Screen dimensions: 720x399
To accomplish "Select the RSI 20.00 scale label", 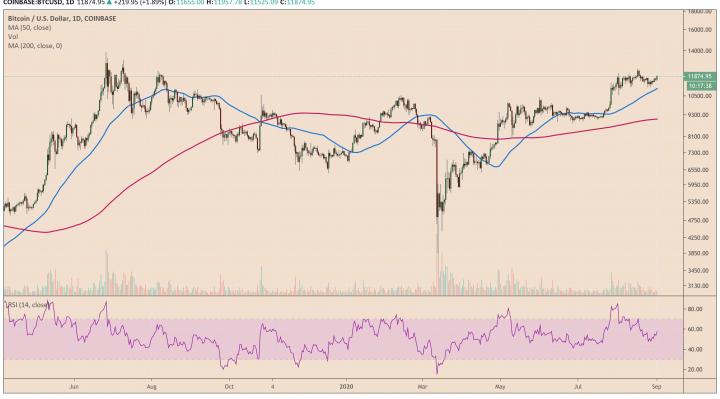I will [695, 370].
